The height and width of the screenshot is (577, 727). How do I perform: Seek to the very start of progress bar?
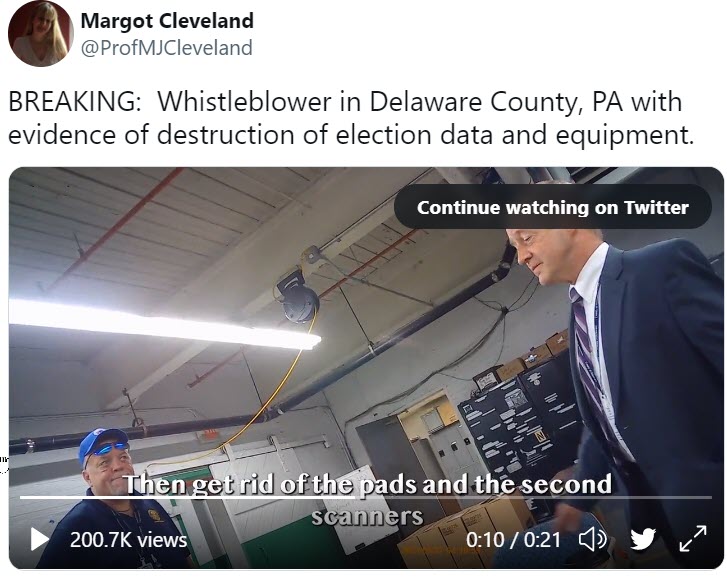[21, 498]
